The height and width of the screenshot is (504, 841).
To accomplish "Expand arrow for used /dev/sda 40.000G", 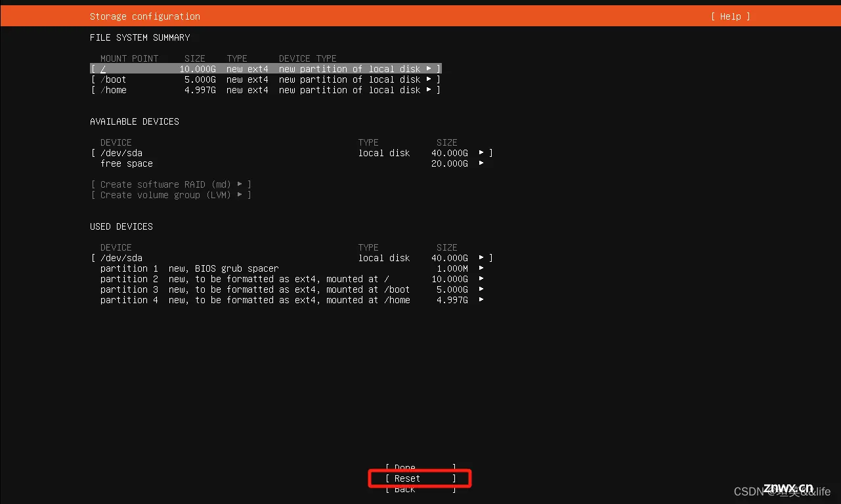I will (x=481, y=258).
